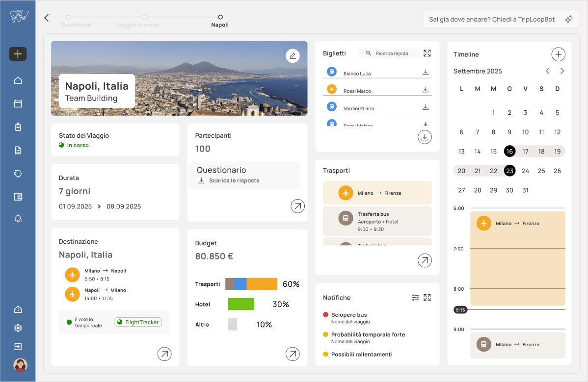
Task: Click the 8:15 current time marker
Action: point(460,310)
